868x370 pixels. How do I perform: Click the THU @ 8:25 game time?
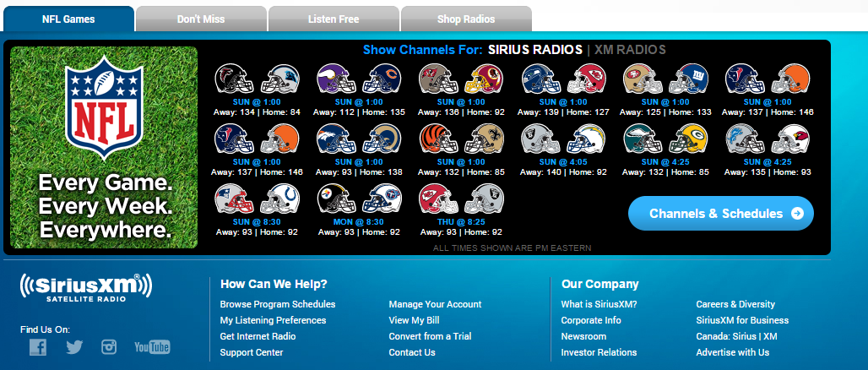[x=461, y=221]
